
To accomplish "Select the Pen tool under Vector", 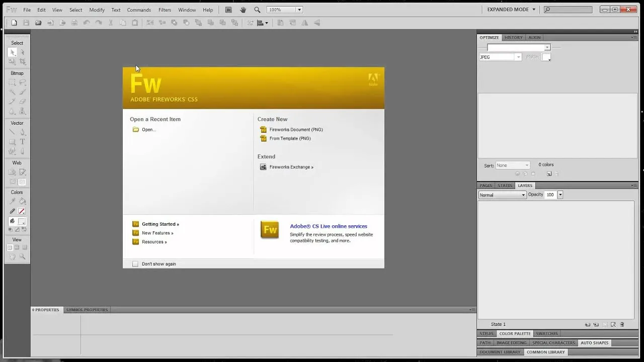I will 22,132.
